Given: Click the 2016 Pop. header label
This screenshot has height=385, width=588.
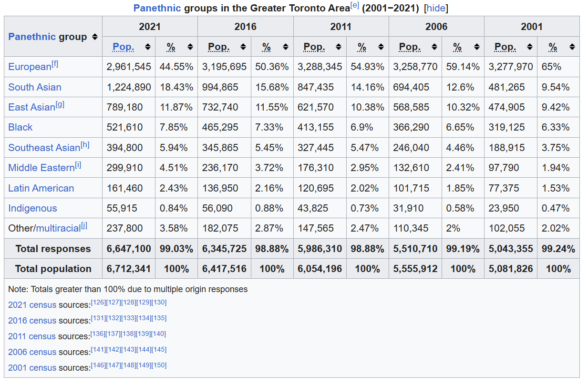Looking at the screenshot, I should (x=218, y=47).
